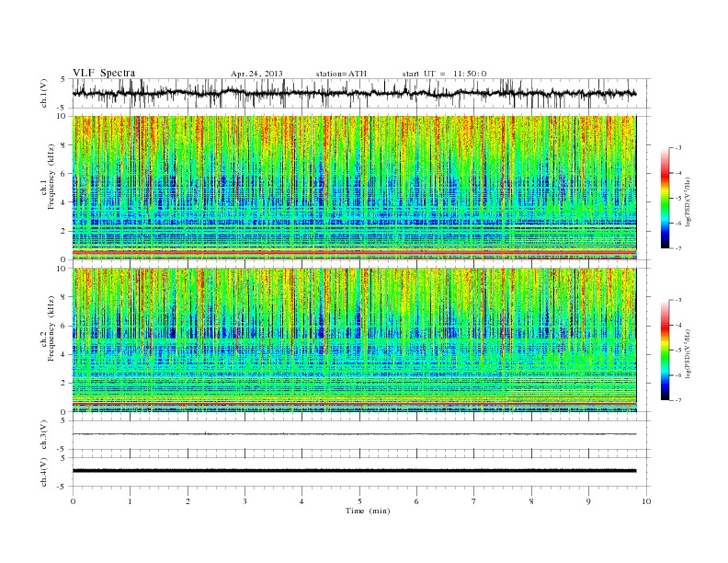Click the "Time (min)" axis label
This screenshot has height=563, width=728.
click(368, 511)
